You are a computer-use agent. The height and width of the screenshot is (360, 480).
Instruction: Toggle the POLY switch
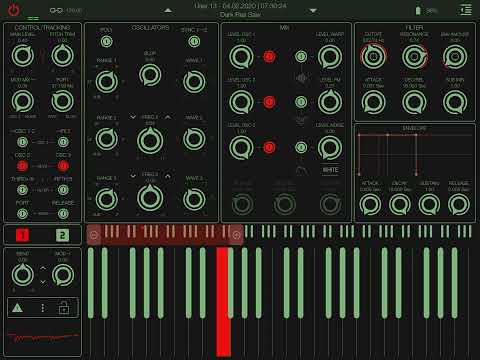(106, 42)
